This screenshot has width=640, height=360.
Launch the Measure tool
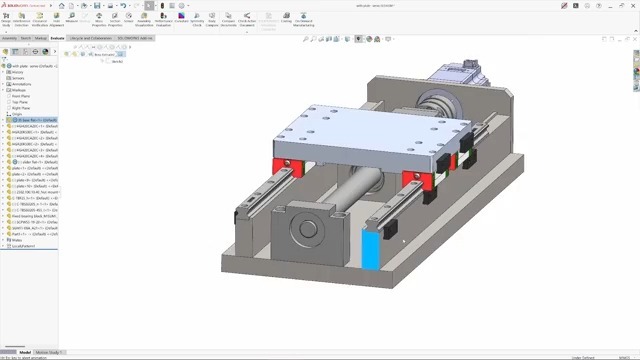(x=71, y=18)
